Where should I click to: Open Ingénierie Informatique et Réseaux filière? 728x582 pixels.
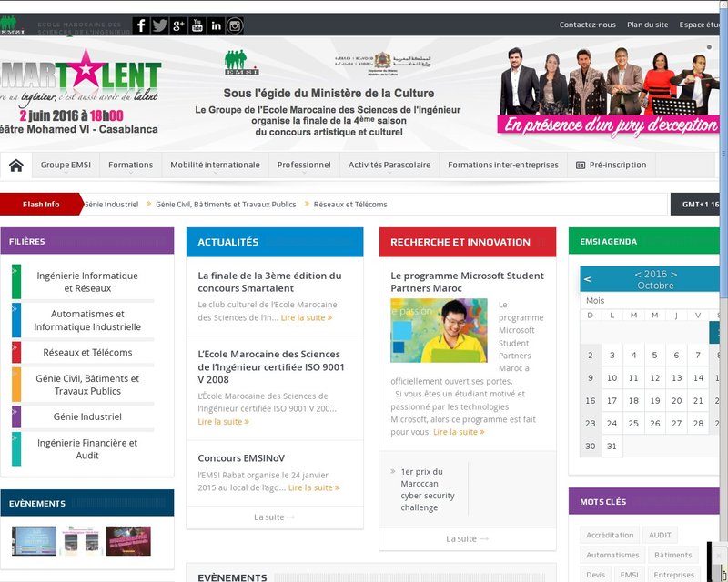[87, 282]
